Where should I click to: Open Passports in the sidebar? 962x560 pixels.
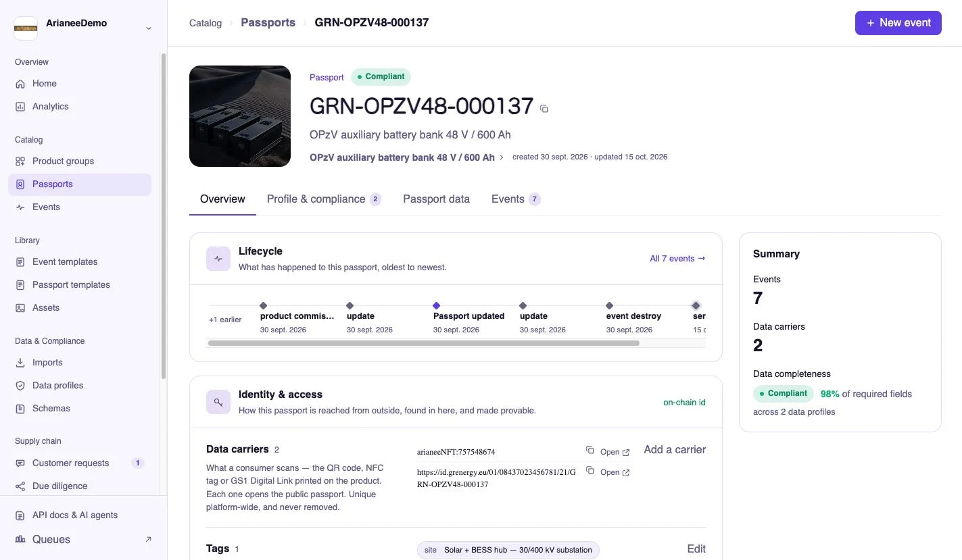(x=80, y=184)
